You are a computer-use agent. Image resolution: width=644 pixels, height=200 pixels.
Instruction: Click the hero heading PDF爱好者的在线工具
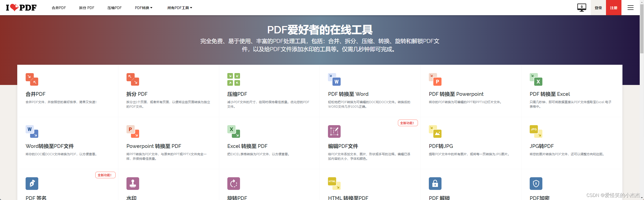[320, 30]
